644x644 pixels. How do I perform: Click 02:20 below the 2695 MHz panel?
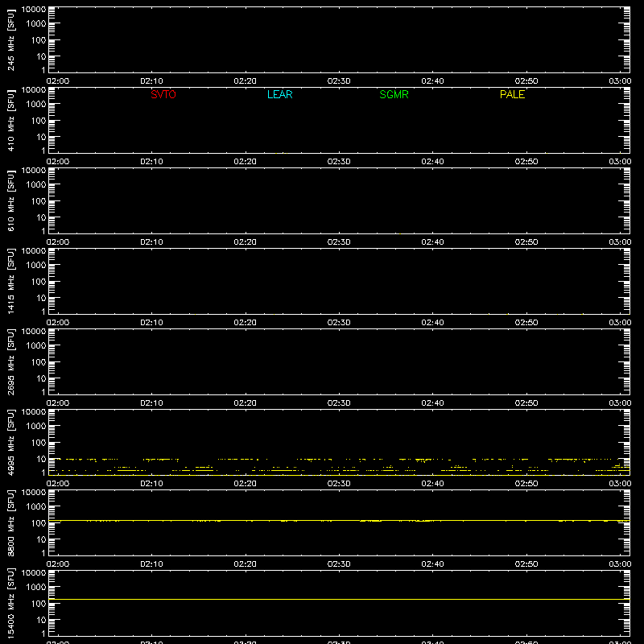tap(246, 403)
